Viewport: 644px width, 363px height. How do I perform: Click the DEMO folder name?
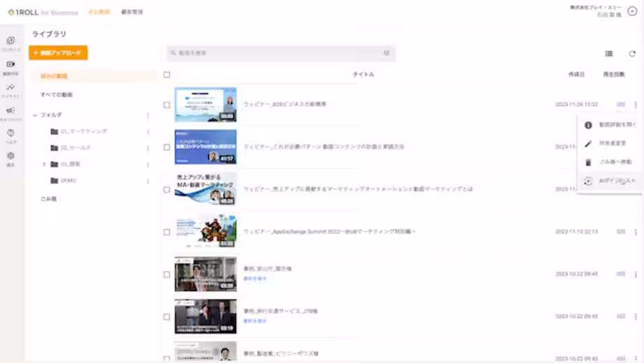(x=68, y=180)
